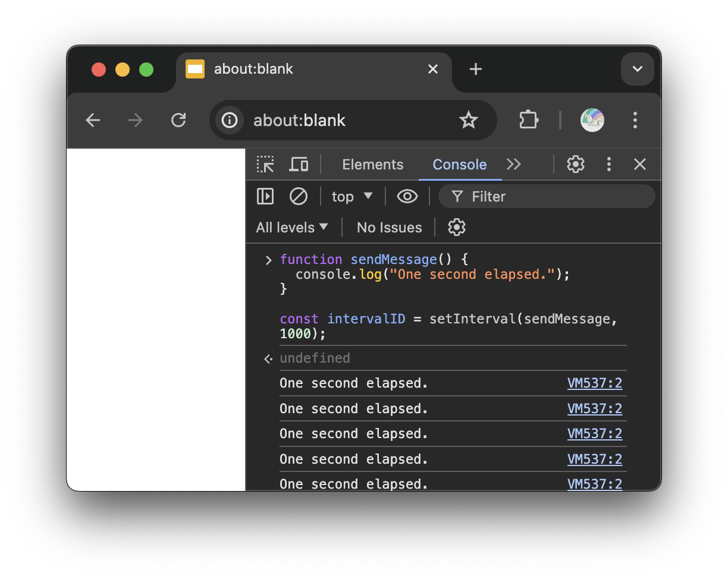The image size is (728, 579).
Task: Open the Chrome three-dot main menu
Action: (635, 121)
